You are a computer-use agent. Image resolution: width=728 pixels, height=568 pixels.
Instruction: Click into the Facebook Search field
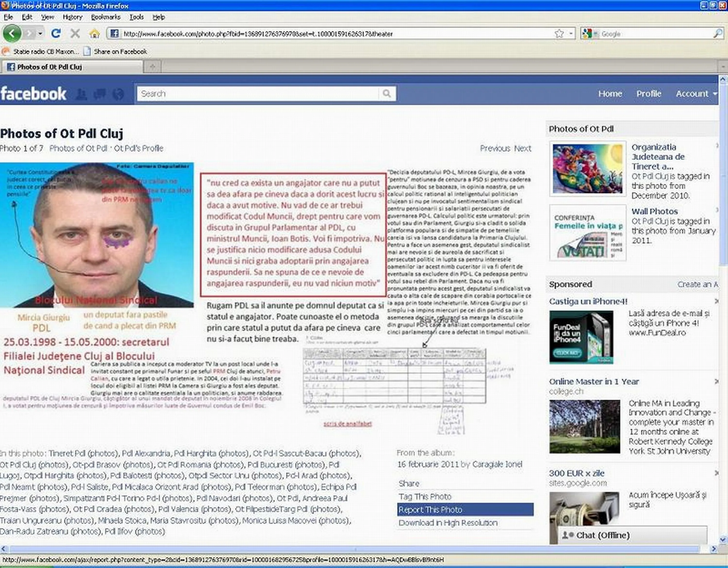click(257, 94)
